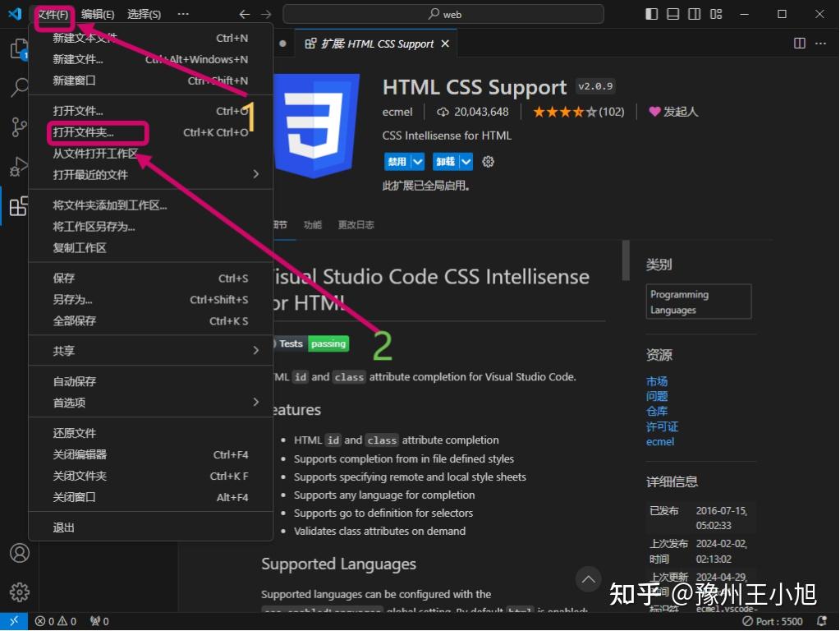840x631 pixels.
Task: Open the Explorer view in the activity bar
Action: coord(18,49)
